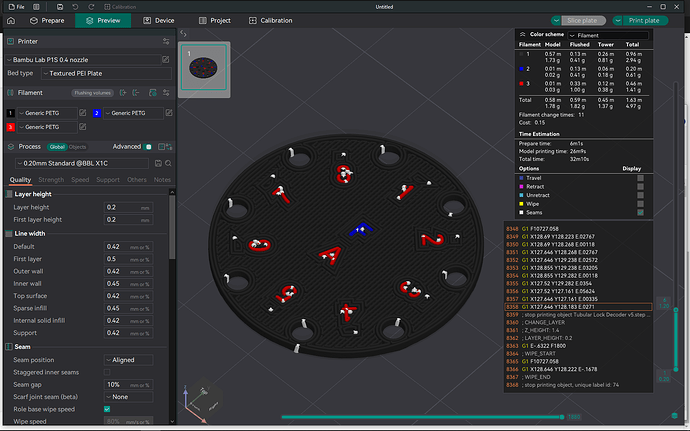This screenshot has height=431, width=690.
Task: Select the plate 1 thumbnail
Action: point(204,68)
